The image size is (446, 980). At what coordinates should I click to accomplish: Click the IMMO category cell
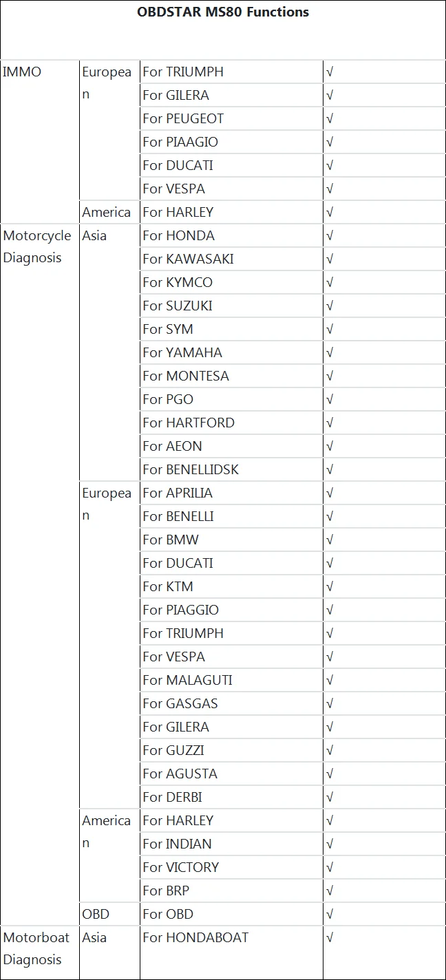(40, 142)
